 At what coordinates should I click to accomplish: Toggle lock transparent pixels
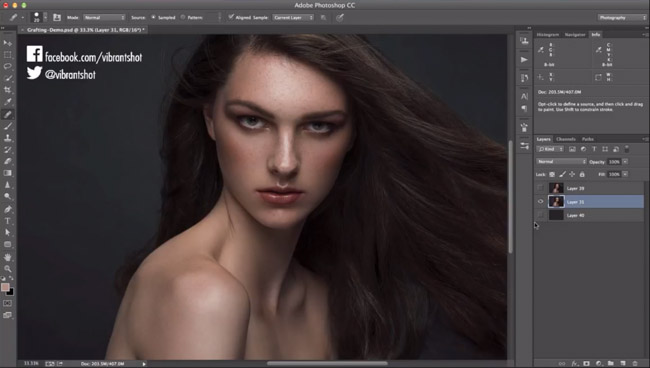pyautogui.click(x=552, y=174)
